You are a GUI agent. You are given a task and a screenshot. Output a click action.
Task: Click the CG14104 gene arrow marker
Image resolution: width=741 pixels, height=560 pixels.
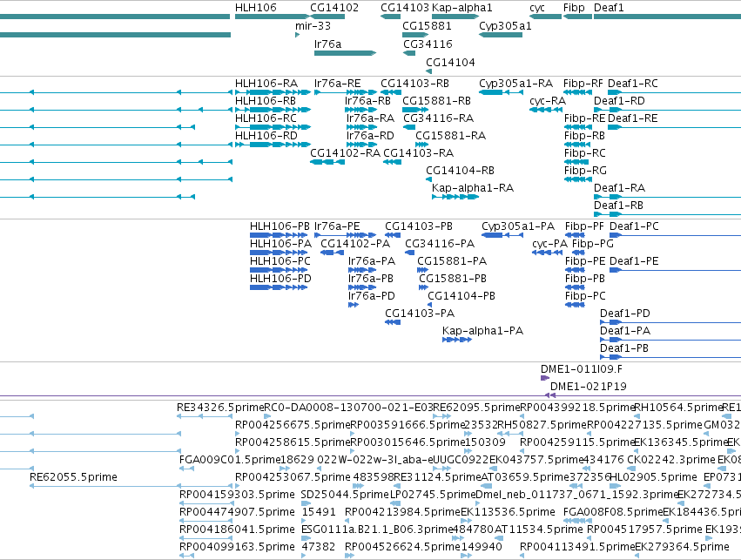point(428,71)
